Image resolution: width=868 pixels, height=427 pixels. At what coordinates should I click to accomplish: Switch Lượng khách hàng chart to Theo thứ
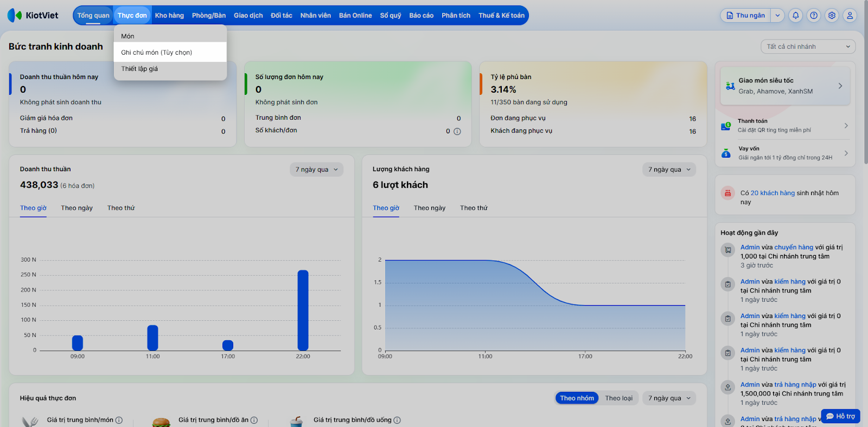(474, 208)
